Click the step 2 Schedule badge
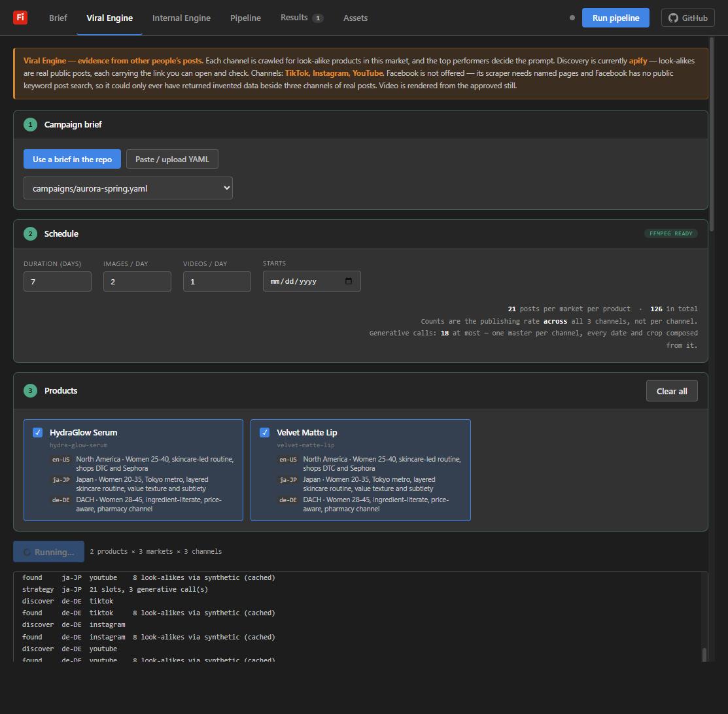Image resolution: width=728 pixels, height=714 pixels. click(x=30, y=233)
